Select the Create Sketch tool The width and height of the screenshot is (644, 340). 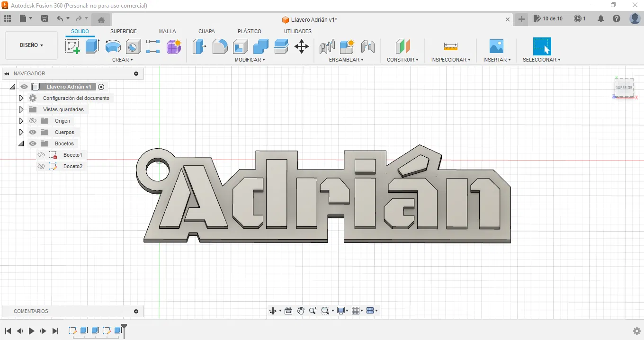click(72, 46)
